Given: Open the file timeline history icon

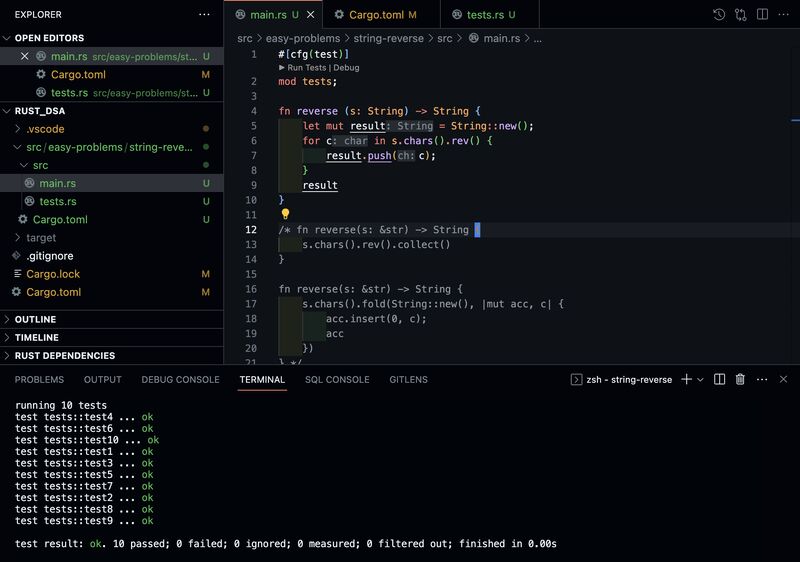Looking at the screenshot, I should tap(719, 15).
